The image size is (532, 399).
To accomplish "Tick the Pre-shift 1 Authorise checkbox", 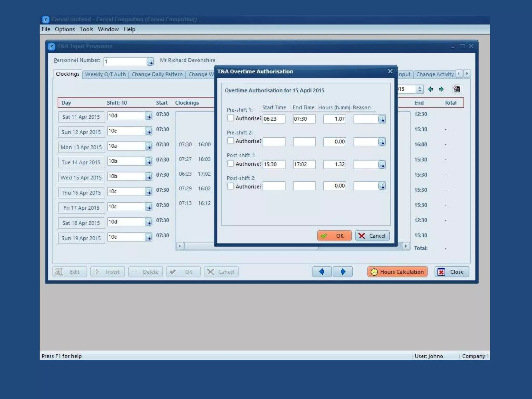I will pos(230,118).
